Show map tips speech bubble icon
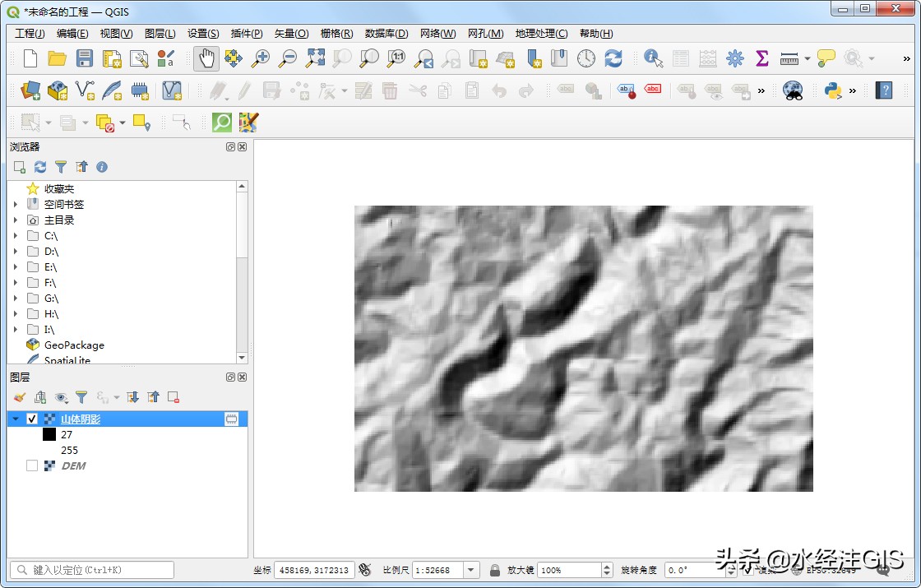This screenshot has width=921, height=588. (x=826, y=58)
